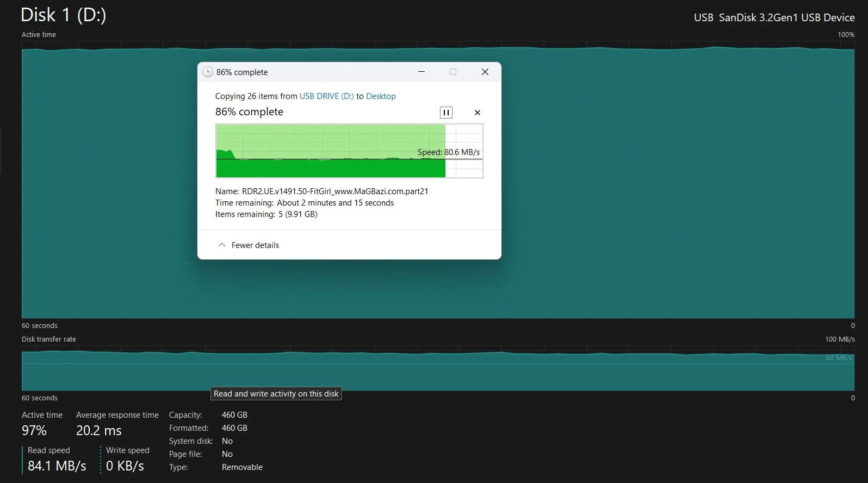Click the Average response time 20.2 ms value

99,431
